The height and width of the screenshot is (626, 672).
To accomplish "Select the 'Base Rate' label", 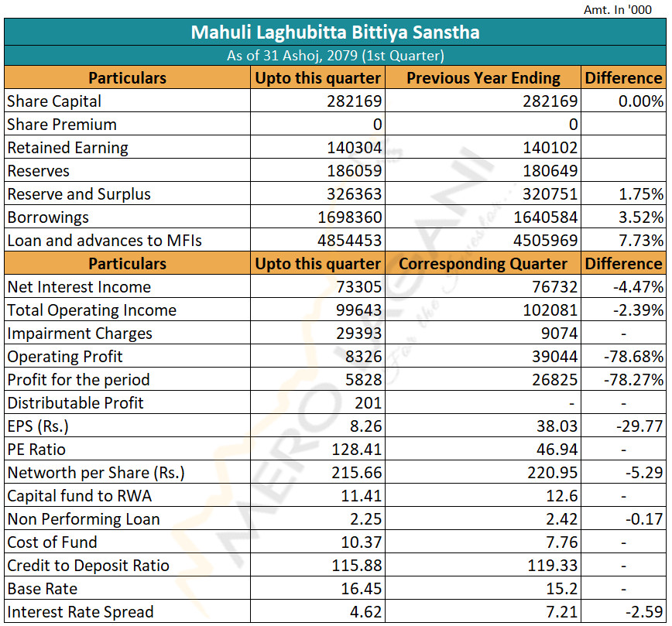I will [x=43, y=589].
